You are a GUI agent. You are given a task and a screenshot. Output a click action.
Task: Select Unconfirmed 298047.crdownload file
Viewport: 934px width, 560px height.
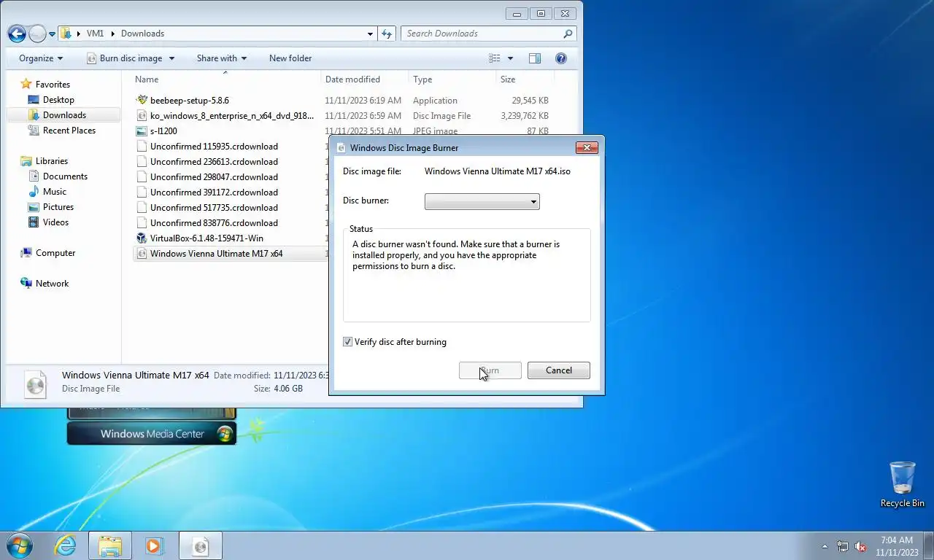click(x=214, y=177)
